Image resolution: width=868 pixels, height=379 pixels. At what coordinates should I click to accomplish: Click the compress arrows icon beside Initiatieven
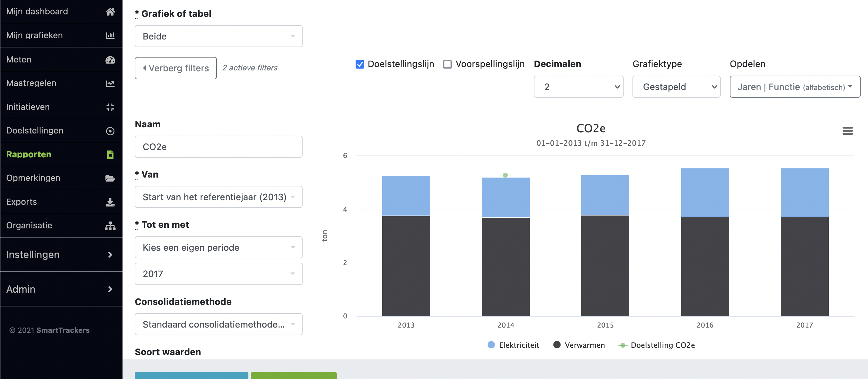pyautogui.click(x=110, y=107)
